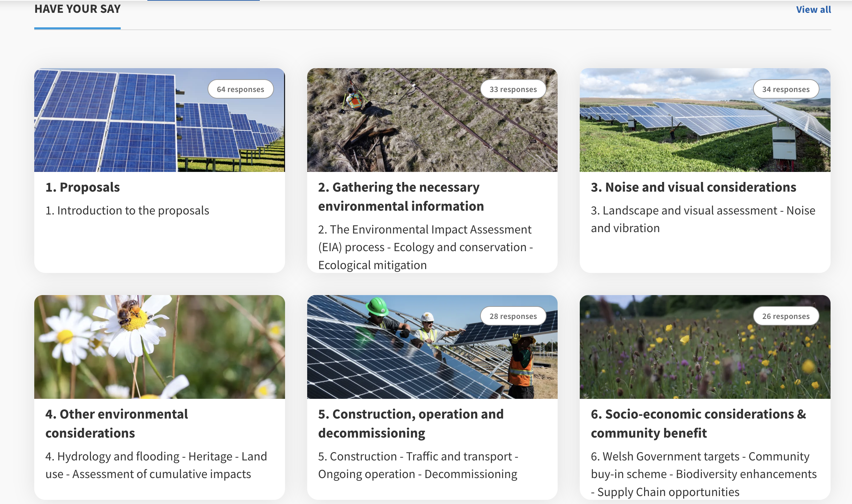
Task: Select the HAVE YOUR SAY tab
Action: tap(77, 9)
